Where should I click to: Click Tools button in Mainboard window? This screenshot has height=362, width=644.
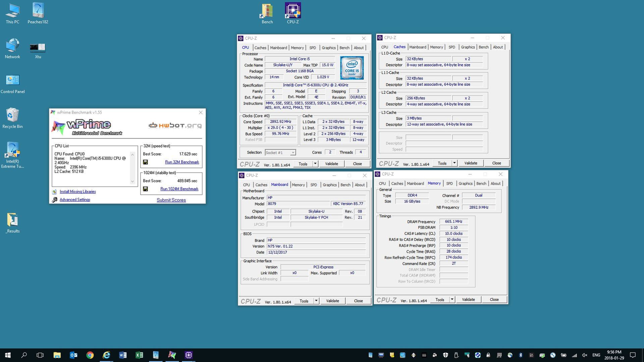(304, 301)
